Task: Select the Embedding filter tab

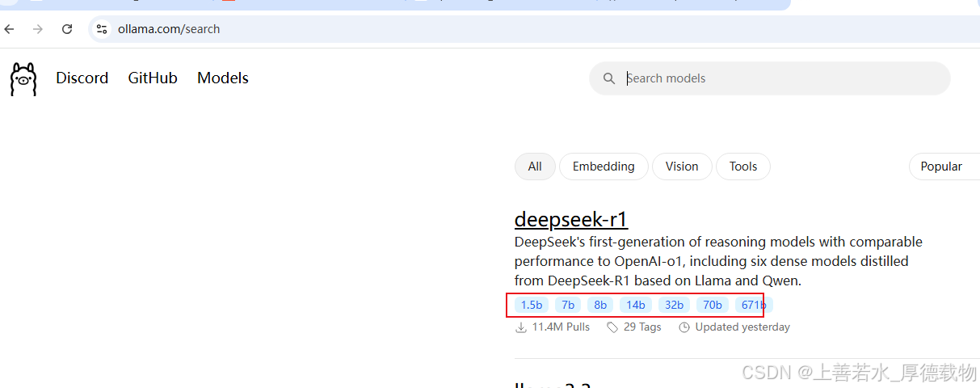Action: click(604, 167)
